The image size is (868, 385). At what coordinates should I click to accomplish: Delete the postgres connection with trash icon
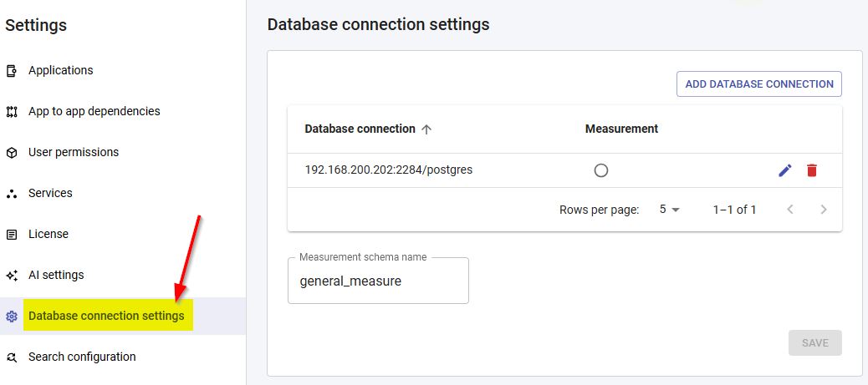click(811, 170)
